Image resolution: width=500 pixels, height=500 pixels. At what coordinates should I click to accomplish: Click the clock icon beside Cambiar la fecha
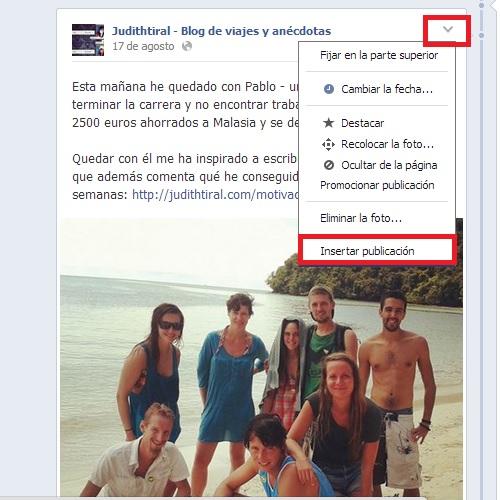(x=329, y=89)
